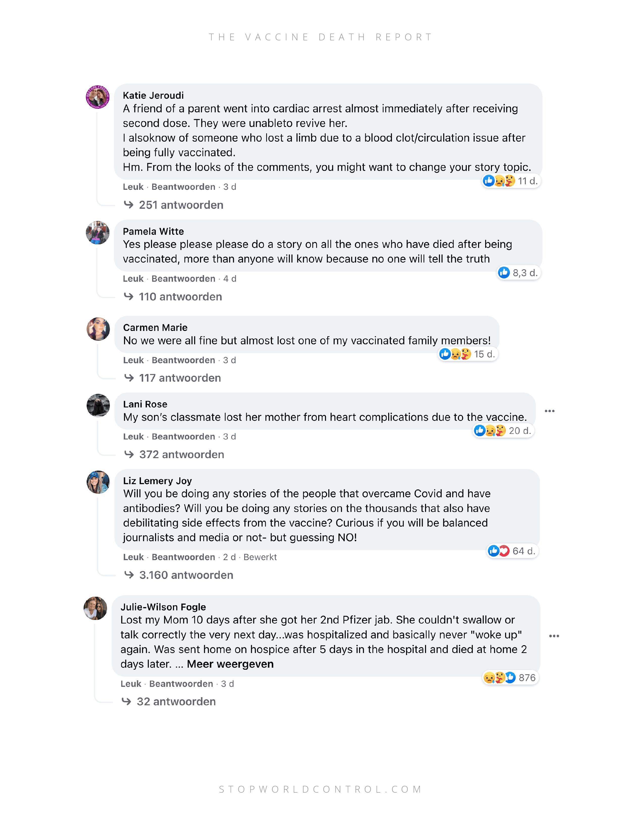644x833 pixels.
Task: Reply to Lani Rose via Beantwoorden
Action: [x=184, y=436]
